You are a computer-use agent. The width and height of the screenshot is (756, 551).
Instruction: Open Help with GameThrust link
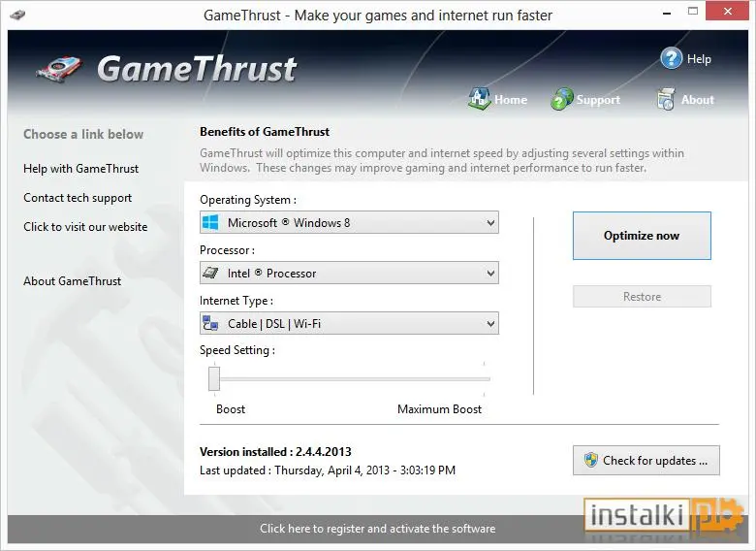81,169
